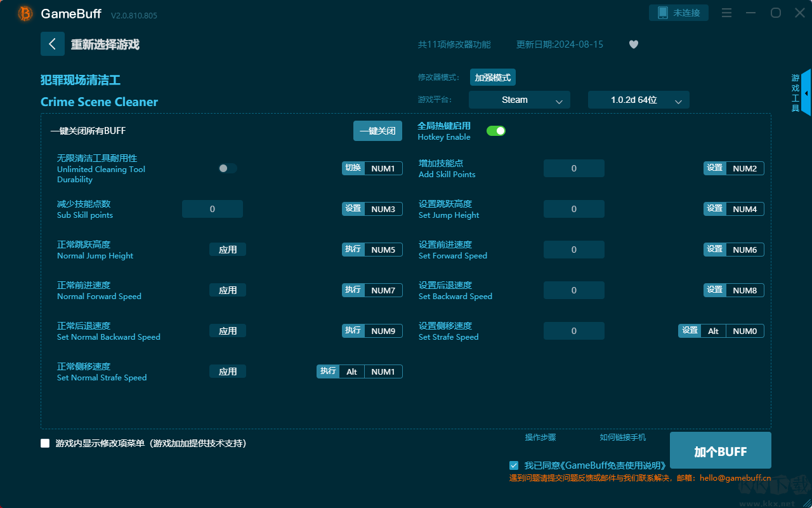Viewport: 812px width, 508px height.
Task: Click the 更新日期:2024-08-15 text
Action: [560, 44]
